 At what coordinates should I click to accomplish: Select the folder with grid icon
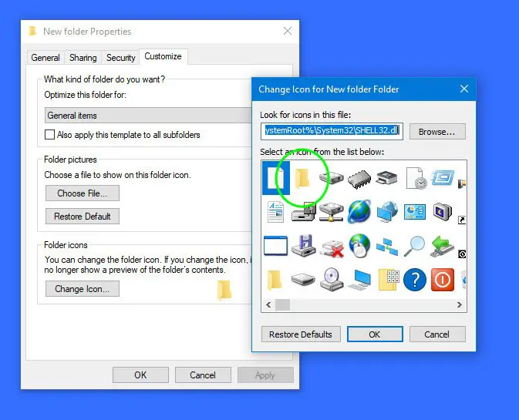388,280
